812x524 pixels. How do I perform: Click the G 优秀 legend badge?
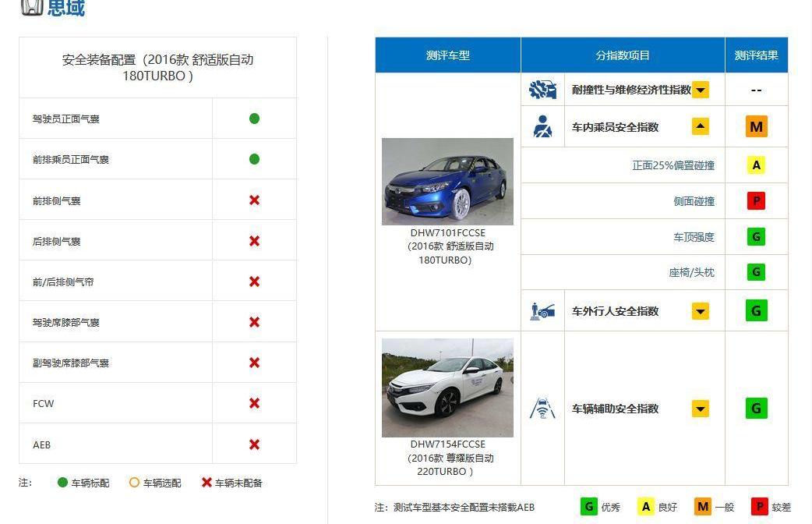click(589, 507)
